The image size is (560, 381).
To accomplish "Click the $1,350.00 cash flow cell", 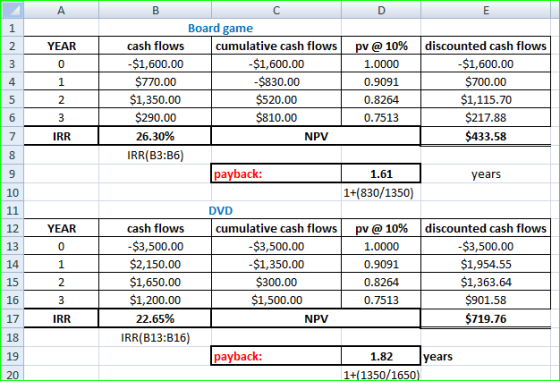I will click(x=155, y=99).
